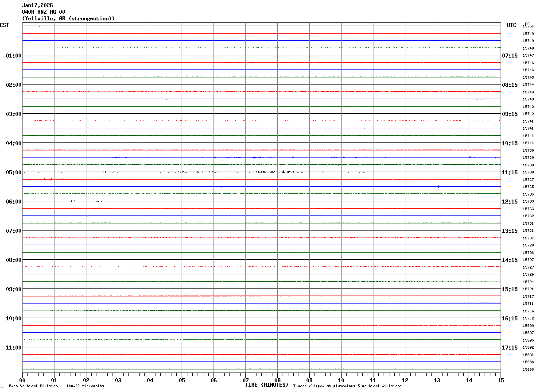
Task: Click the "Traces clipped at plus/minus 5 vertical divisions" note
Action: click(348, 386)
